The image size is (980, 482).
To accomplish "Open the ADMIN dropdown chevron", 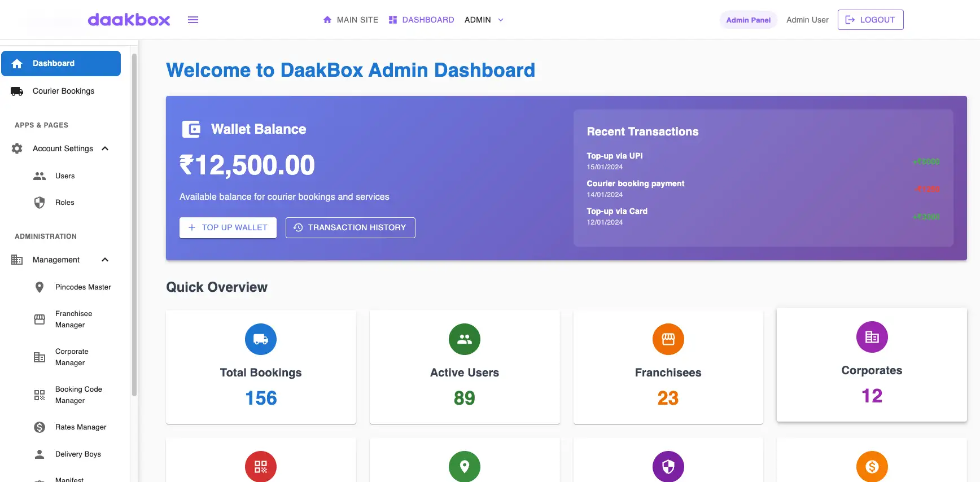I will click(x=501, y=20).
